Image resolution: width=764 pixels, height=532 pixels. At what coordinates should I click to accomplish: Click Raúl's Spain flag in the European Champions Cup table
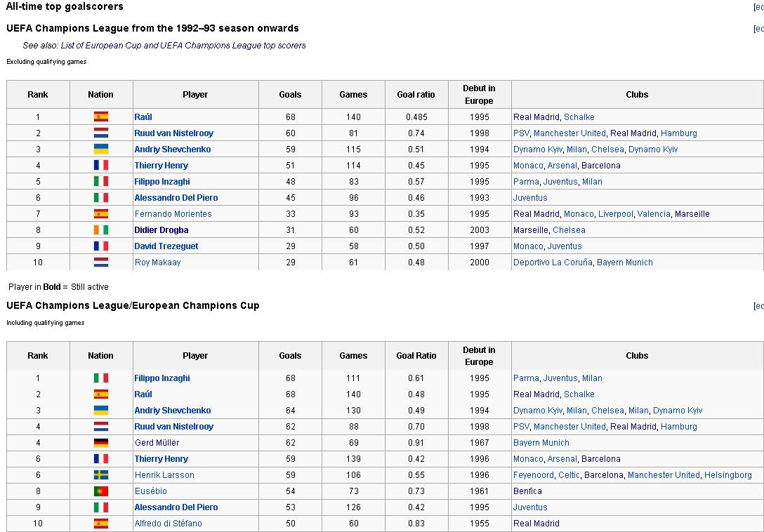[101, 394]
